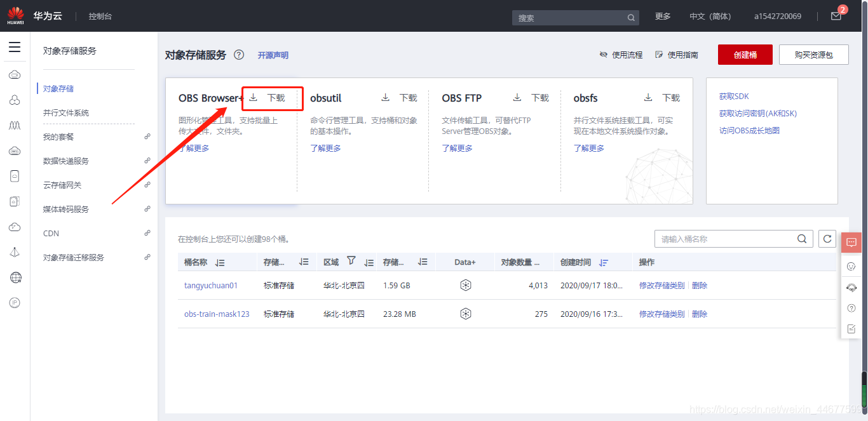This screenshot has width=868, height=421.
Task: Click 了解更多 under obsutil
Action: [x=325, y=148]
